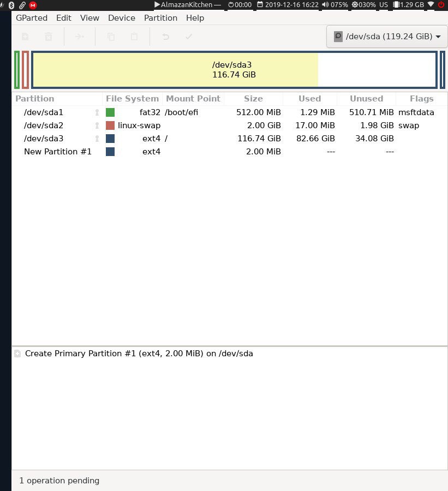Viewport: 448px width, 491px height.
Task: Click the 34.08 GiB unused cell
Action: 374,139
